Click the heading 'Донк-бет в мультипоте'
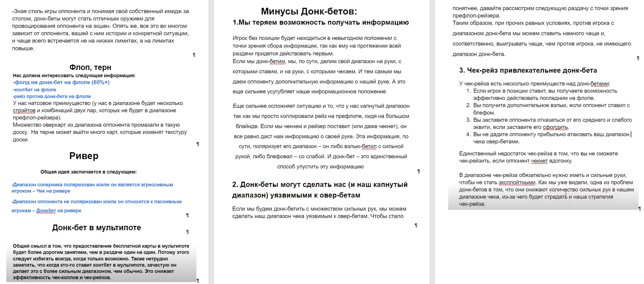The width and height of the screenshot is (644, 284). coord(97,228)
